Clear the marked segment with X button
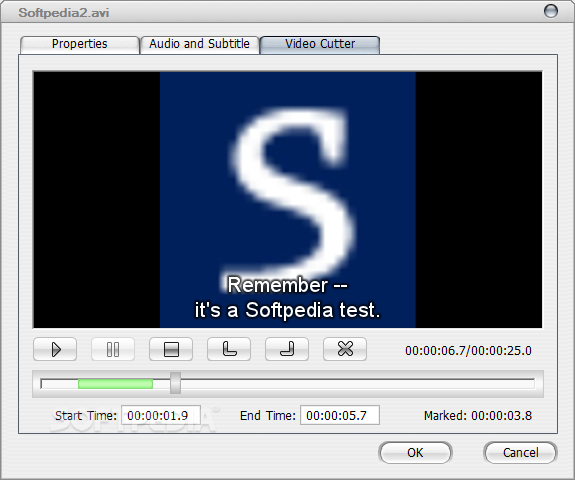575x480 pixels. pyautogui.click(x=345, y=349)
